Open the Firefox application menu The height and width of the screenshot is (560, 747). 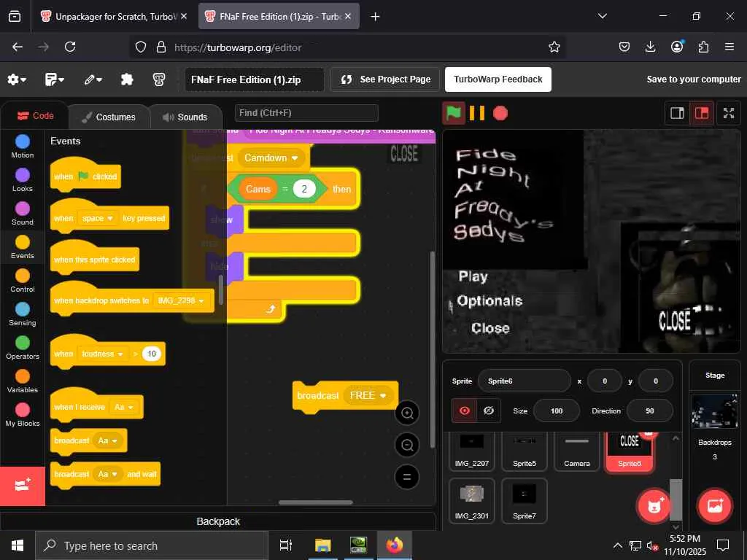[x=729, y=47]
